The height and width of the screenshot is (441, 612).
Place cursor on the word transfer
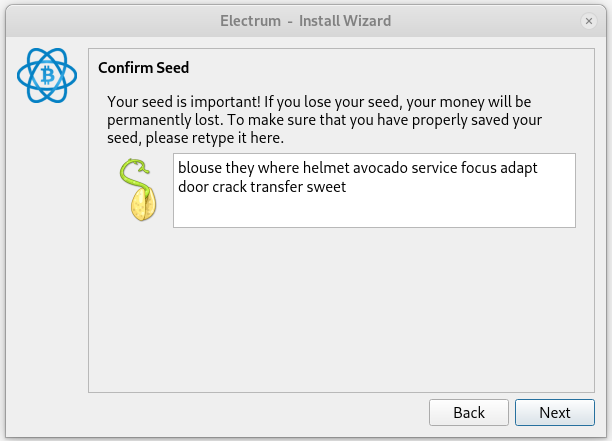pyautogui.click(x=277, y=187)
